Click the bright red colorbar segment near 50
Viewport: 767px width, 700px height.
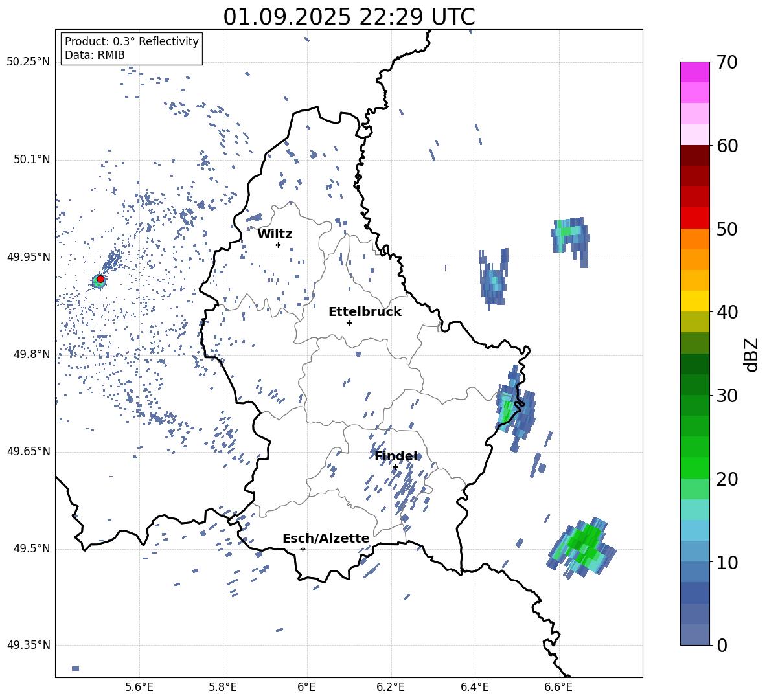(x=695, y=218)
